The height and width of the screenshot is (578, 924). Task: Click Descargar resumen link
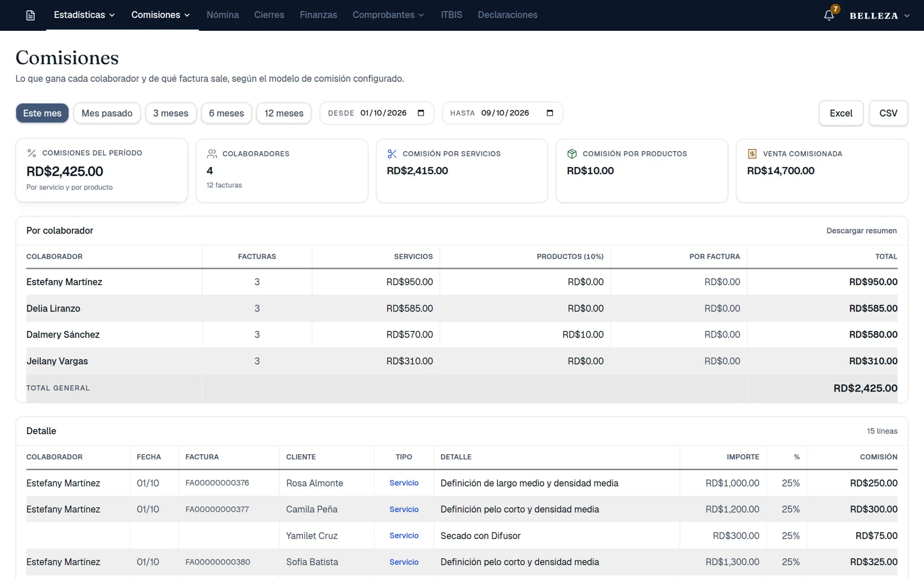tap(861, 231)
